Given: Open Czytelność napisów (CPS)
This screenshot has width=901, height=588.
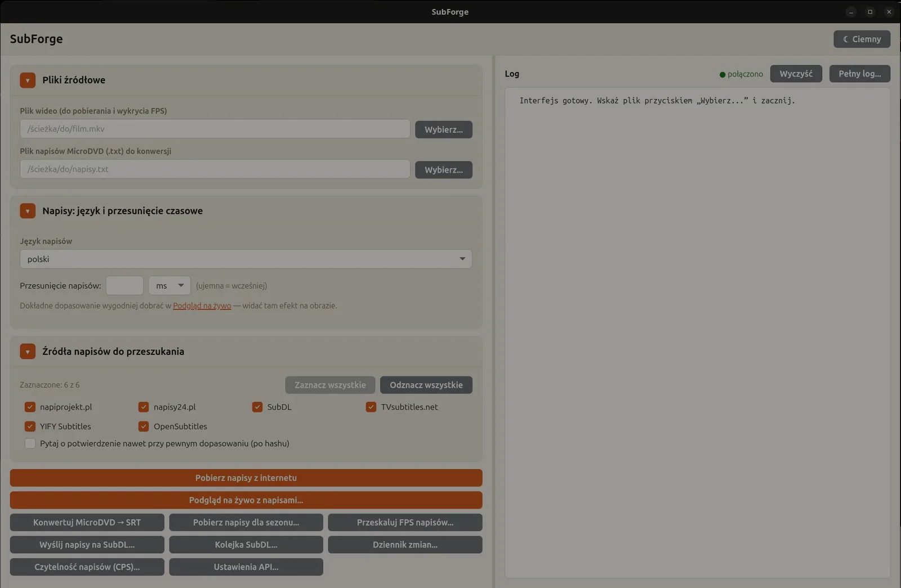Looking at the screenshot, I should [x=87, y=567].
